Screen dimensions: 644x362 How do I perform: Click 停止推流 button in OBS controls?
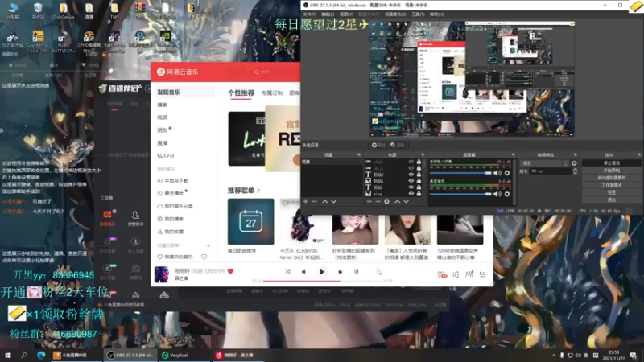pos(612,163)
